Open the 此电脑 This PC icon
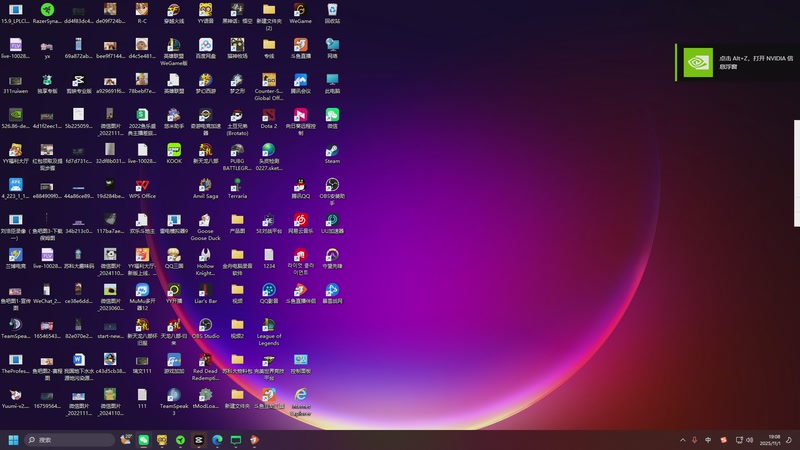The image size is (800, 450). point(332,84)
